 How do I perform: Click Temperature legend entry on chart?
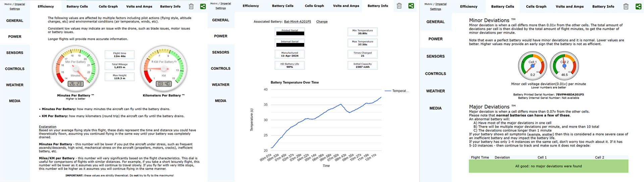click(397, 91)
